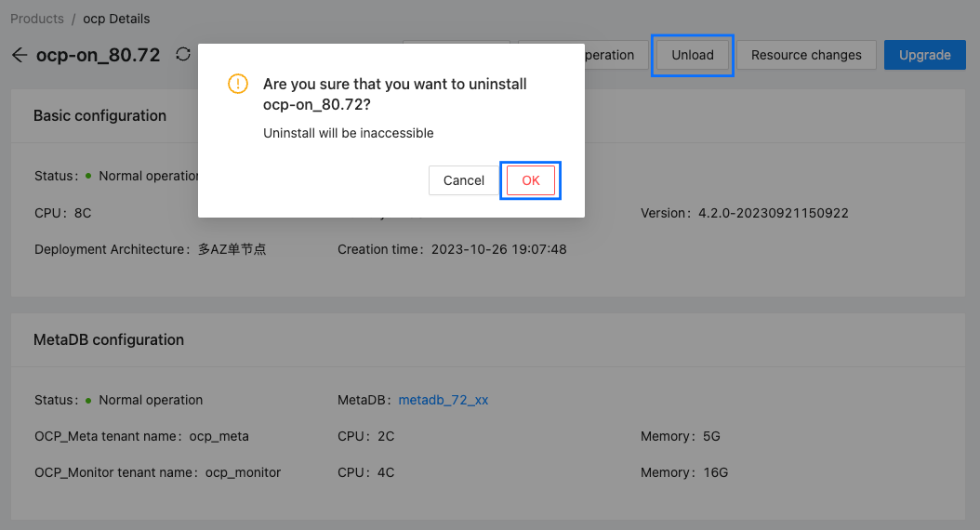Viewport: 980px width, 530px height.
Task: Select the ocp Details breadcrumb item
Action: coord(116,19)
